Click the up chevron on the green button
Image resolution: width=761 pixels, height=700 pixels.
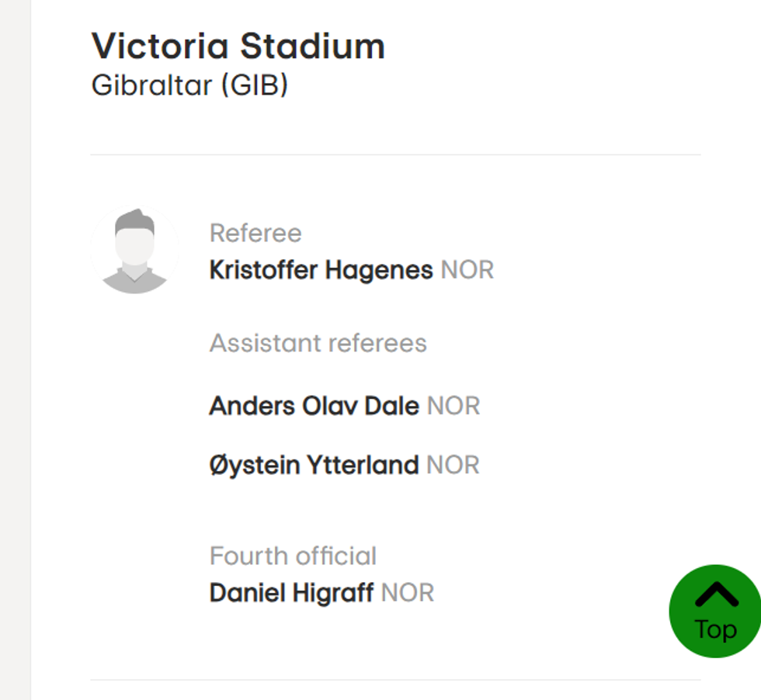pos(716,594)
